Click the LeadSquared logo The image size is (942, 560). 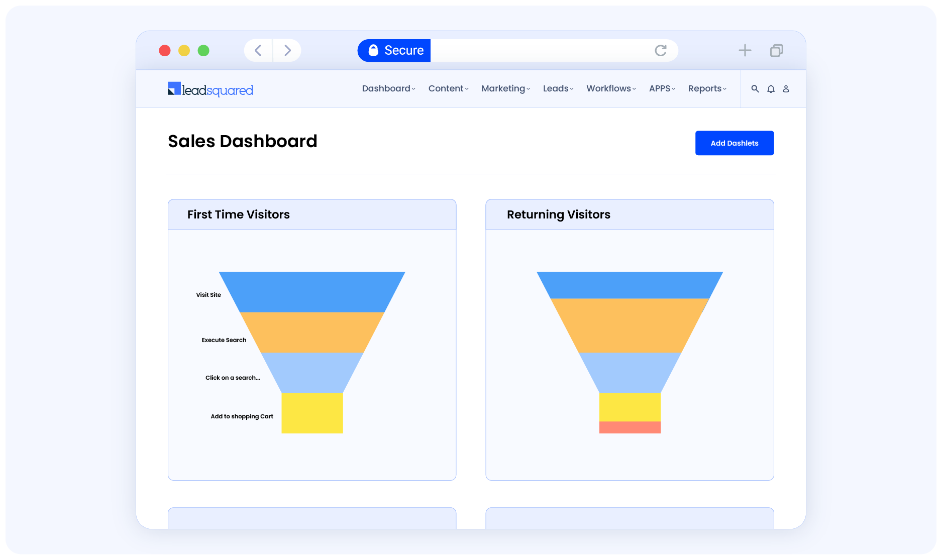[x=211, y=88]
